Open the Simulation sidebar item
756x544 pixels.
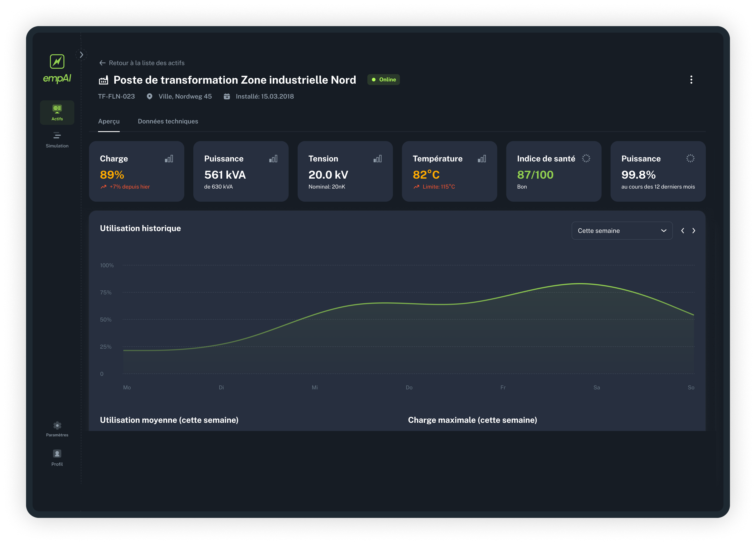tap(57, 140)
